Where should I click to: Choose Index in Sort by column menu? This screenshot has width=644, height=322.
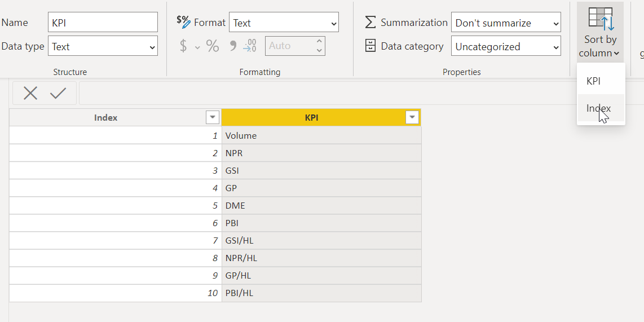[x=601, y=108]
